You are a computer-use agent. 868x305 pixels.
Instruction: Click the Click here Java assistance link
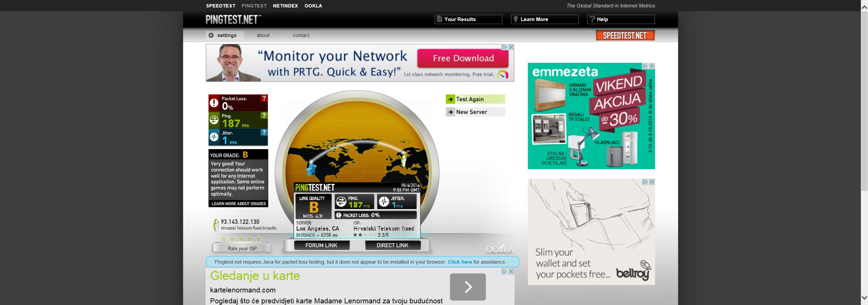click(x=460, y=262)
